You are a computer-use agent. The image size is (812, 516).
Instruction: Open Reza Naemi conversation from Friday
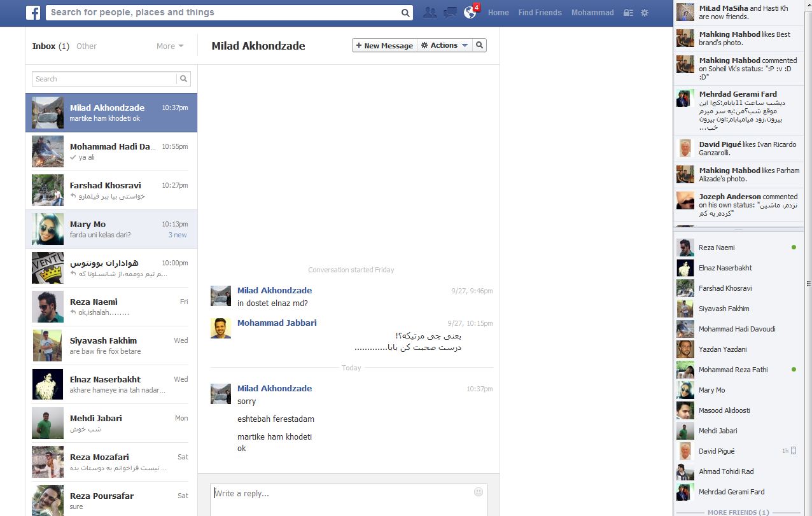(x=111, y=307)
